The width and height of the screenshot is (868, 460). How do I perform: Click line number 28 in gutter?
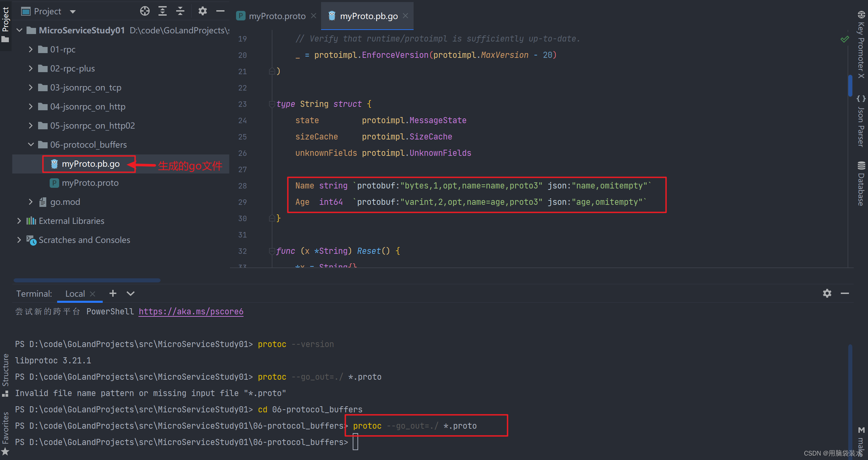[243, 186]
